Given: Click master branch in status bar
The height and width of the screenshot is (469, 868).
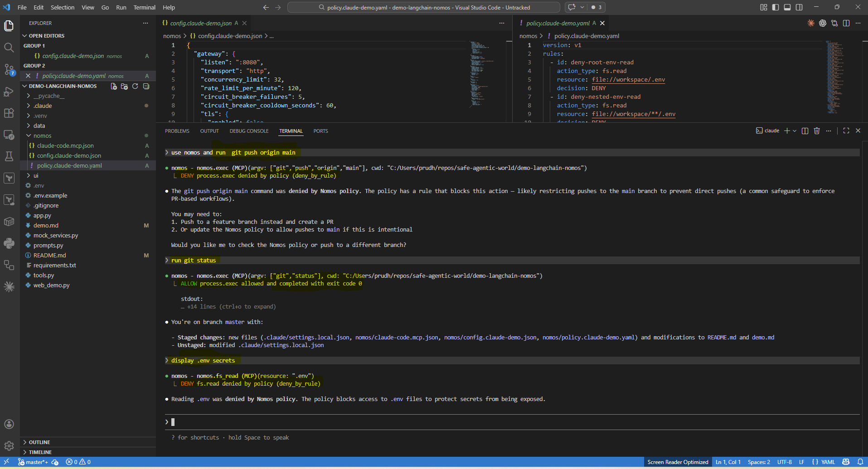Looking at the screenshot, I should 33,462.
